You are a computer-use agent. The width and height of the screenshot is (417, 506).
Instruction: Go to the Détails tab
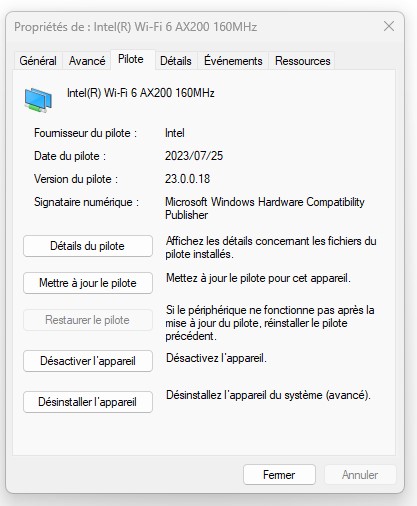pos(176,61)
